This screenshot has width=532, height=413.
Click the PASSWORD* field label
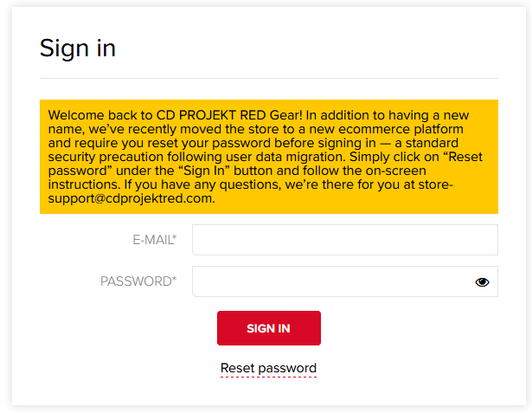pyautogui.click(x=138, y=281)
